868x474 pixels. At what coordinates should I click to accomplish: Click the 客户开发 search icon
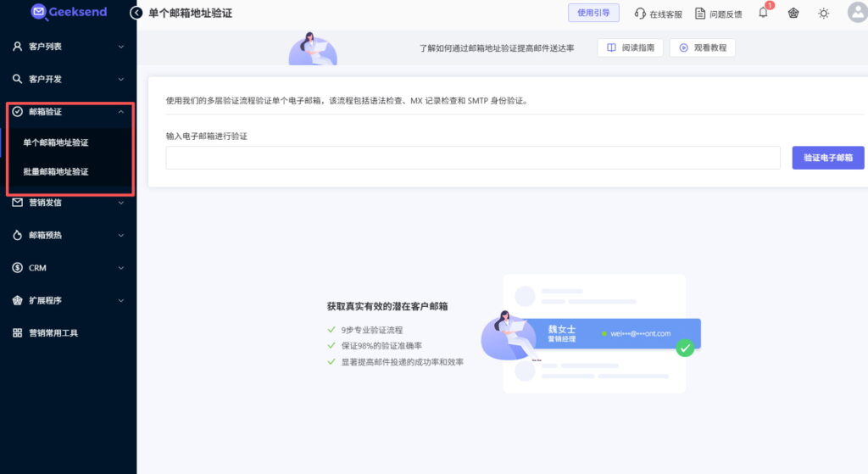point(18,79)
